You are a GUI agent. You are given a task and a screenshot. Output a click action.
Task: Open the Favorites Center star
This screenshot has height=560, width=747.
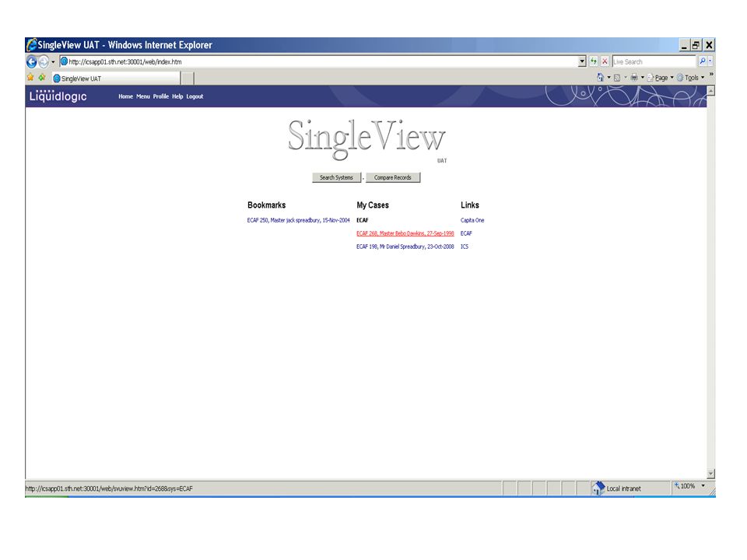click(31, 78)
